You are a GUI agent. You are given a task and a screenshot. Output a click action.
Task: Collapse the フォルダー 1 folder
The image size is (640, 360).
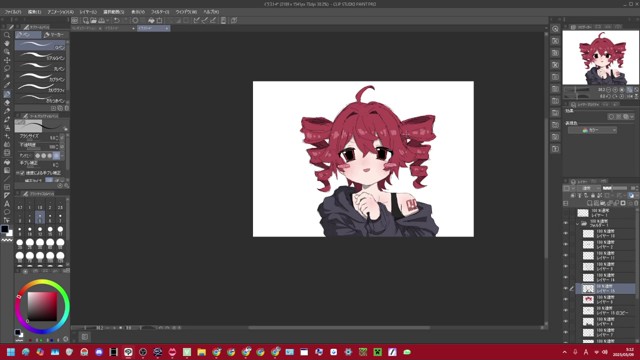(x=578, y=224)
